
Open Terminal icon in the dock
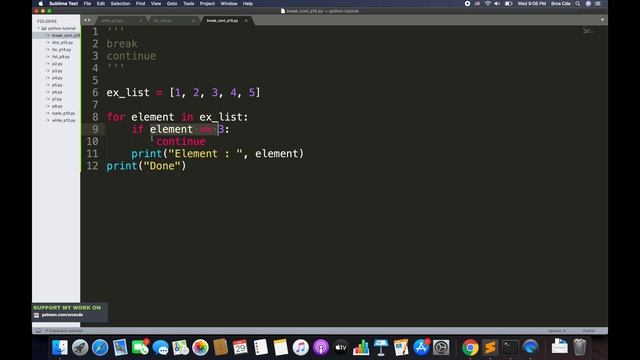click(510, 347)
